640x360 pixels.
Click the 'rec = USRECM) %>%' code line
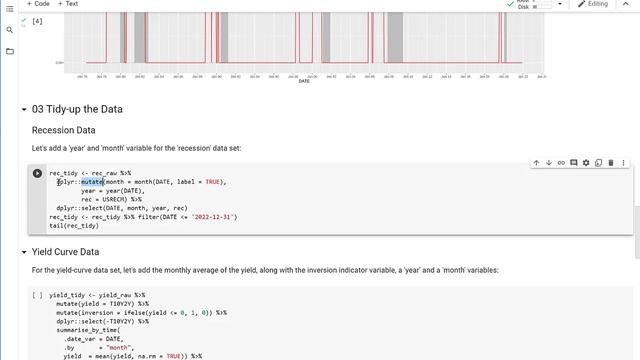(111, 200)
